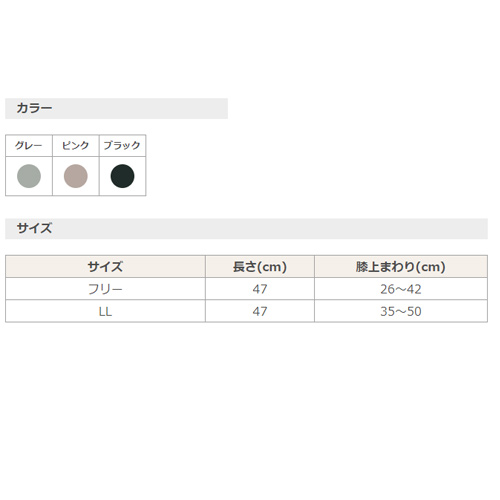Click the サイズ column header in table

click(x=105, y=267)
